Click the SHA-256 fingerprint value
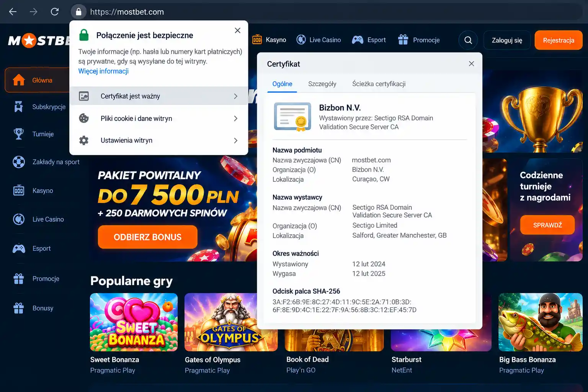Image resolution: width=588 pixels, height=392 pixels. click(345, 306)
